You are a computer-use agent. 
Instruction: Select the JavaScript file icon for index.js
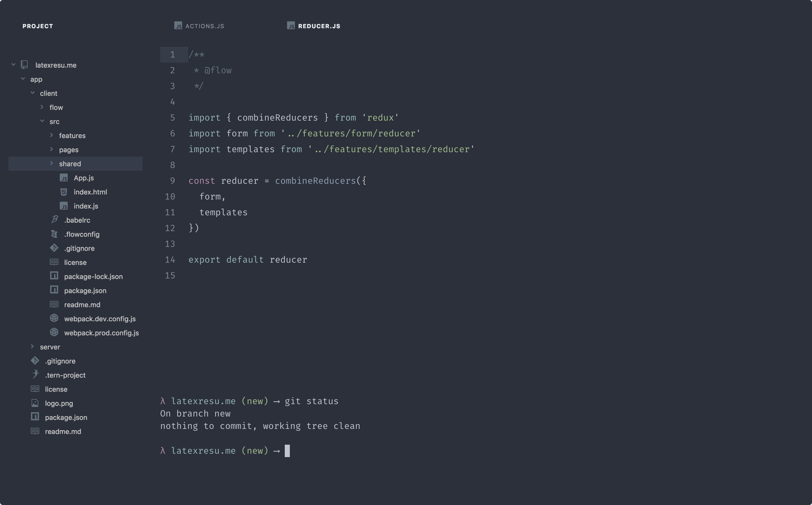pyautogui.click(x=64, y=206)
